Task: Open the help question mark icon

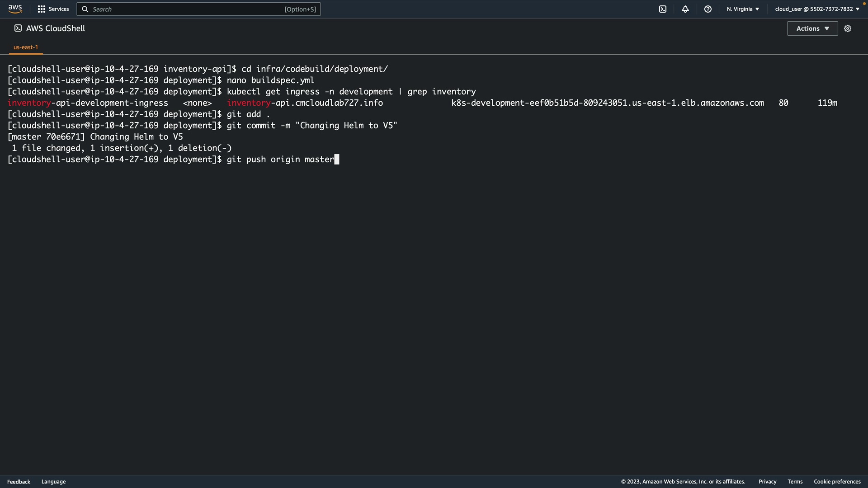Action: (x=708, y=9)
